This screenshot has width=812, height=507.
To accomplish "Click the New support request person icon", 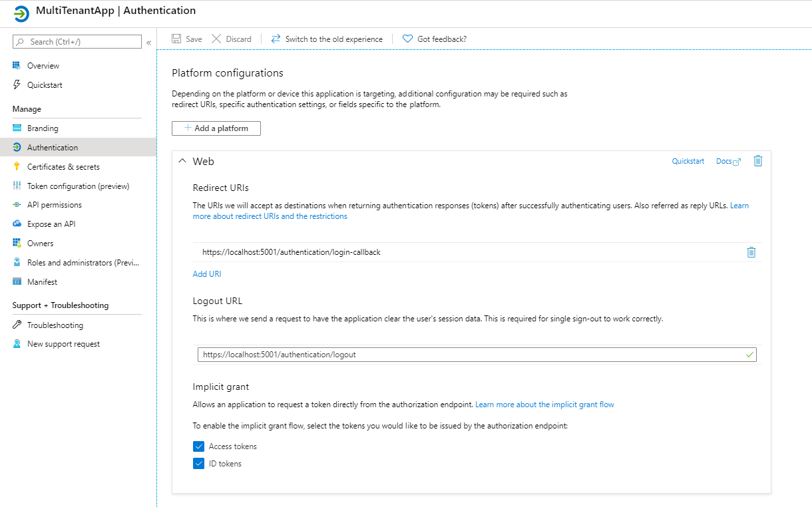I will click(x=17, y=344).
